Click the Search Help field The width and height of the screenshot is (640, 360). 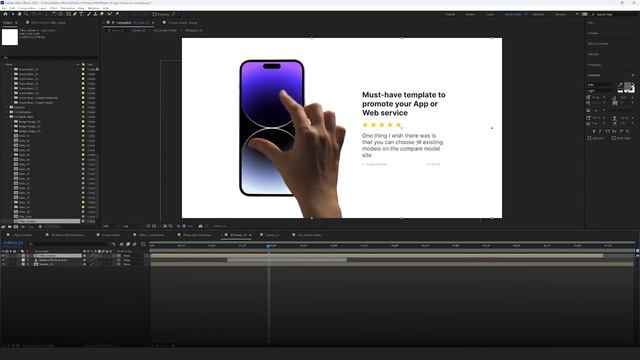click(614, 14)
